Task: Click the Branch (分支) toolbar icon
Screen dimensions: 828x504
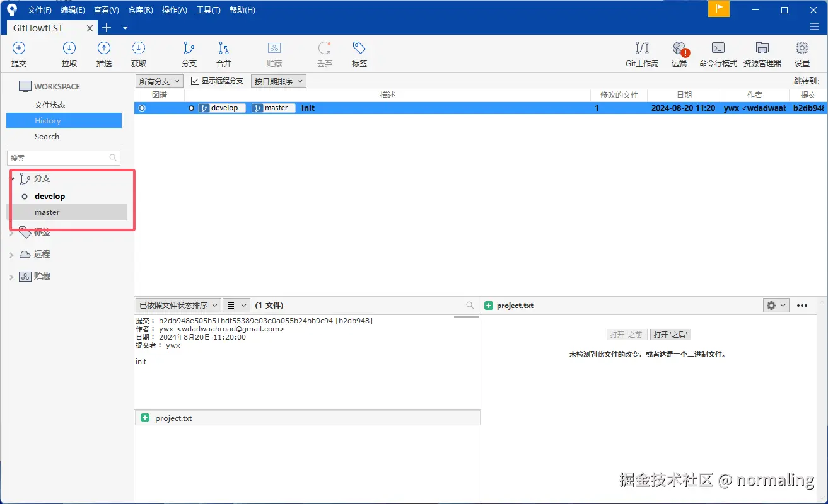Action: 189,49
